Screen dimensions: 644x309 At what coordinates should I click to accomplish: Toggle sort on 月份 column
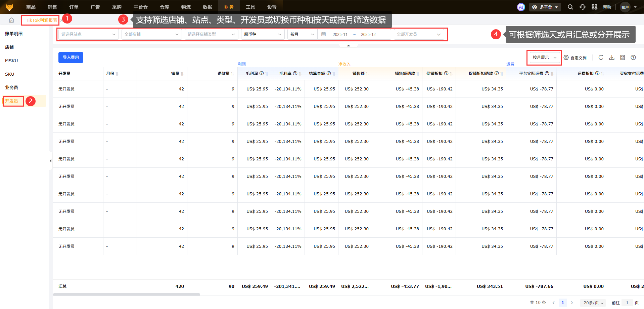(117, 74)
